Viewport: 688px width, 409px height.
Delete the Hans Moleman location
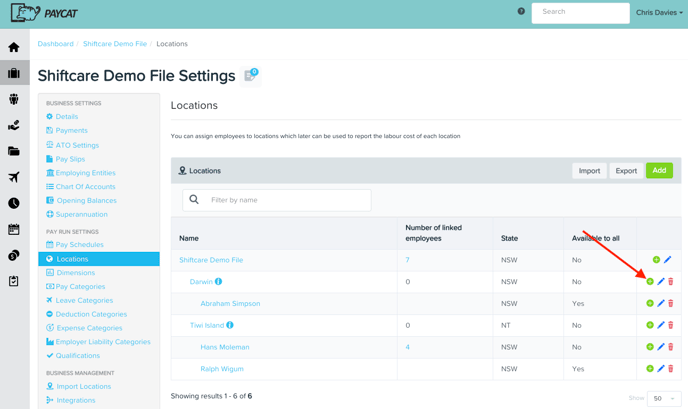pos(670,347)
